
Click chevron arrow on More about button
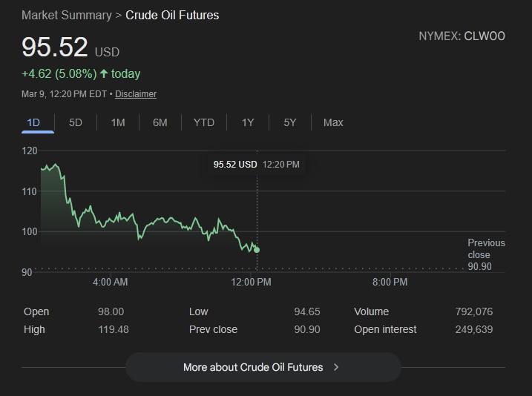tap(336, 367)
